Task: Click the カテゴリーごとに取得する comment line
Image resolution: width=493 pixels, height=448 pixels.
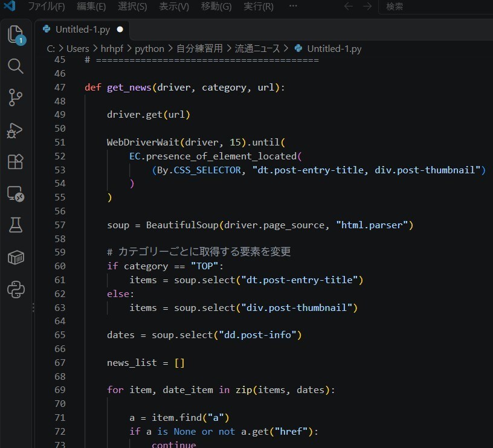Action: (199, 252)
